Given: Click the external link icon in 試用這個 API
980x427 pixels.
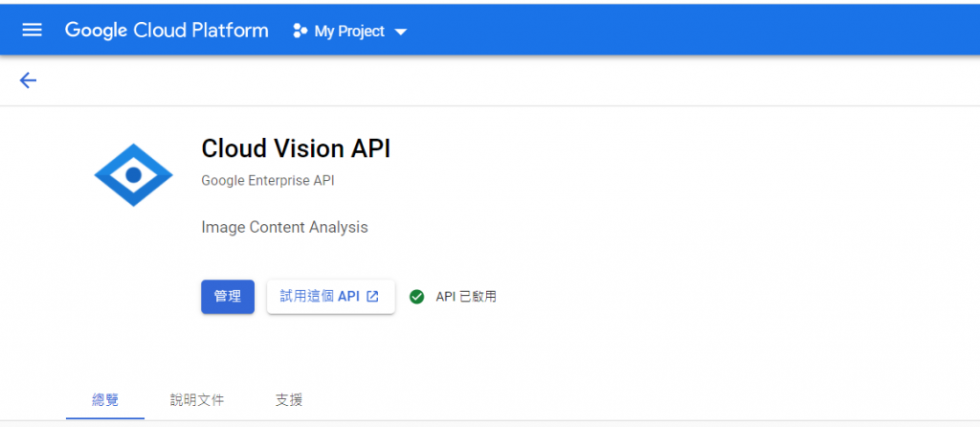Looking at the screenshot, I should pyautogui.click(x=372, y=297).
